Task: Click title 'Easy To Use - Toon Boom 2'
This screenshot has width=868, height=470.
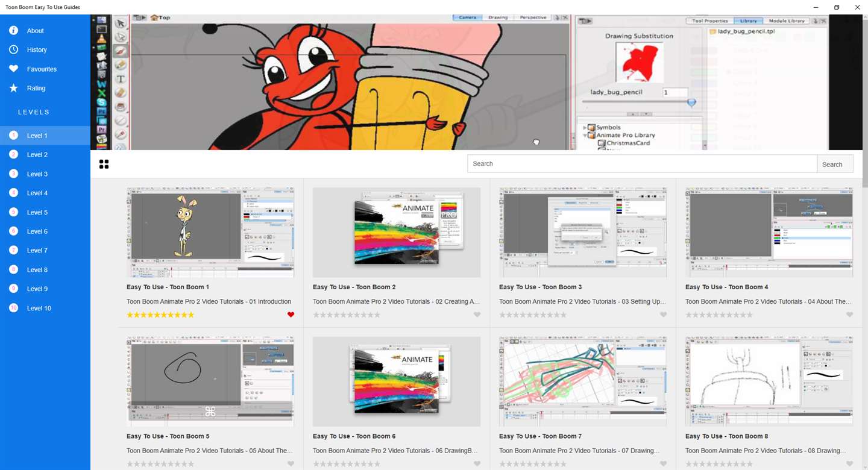Action: click(354, 287)
